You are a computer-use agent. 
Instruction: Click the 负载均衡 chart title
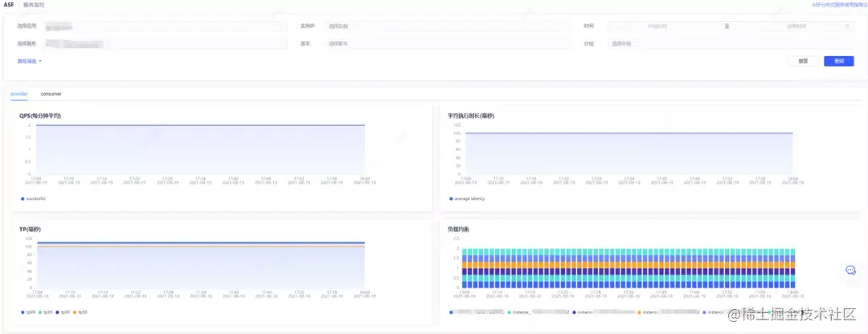[x=458, y=230]
